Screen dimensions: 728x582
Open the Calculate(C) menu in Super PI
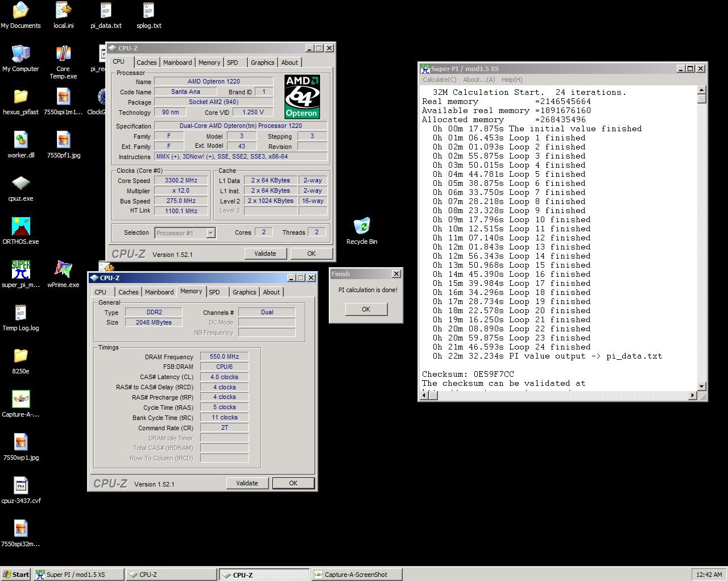[x=439, y=80]
